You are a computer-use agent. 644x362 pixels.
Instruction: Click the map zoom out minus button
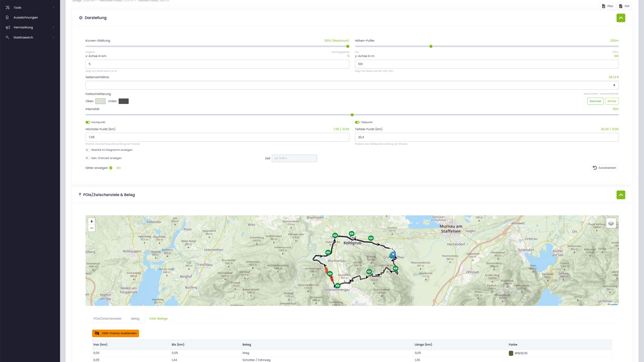[x=92, y=228]
